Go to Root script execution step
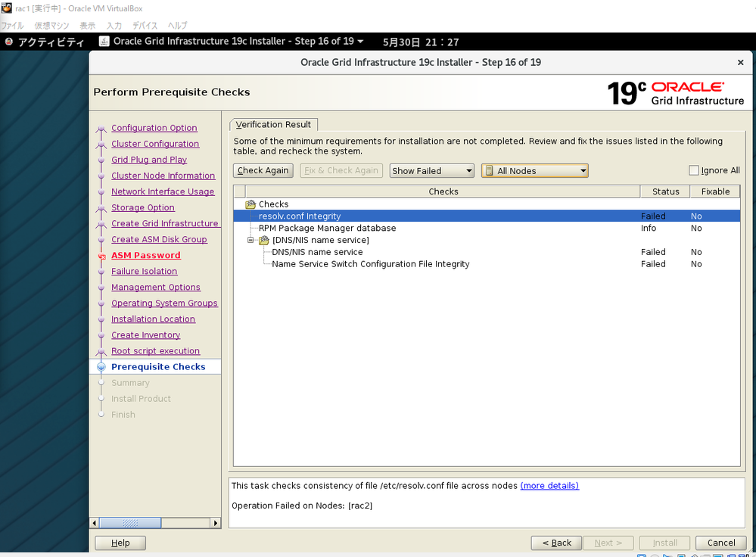 coord(155,350)
